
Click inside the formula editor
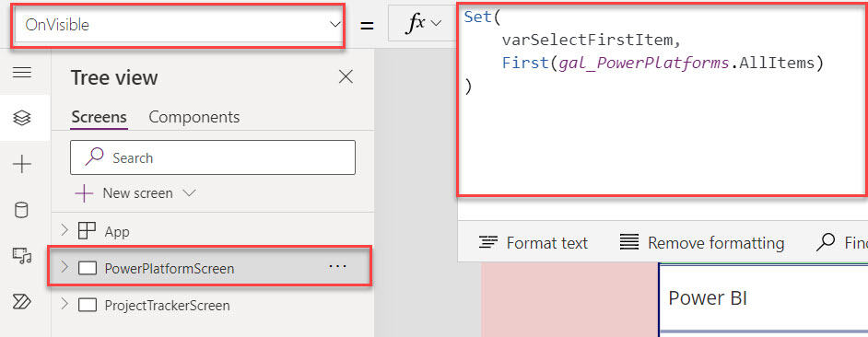(663, 99)
